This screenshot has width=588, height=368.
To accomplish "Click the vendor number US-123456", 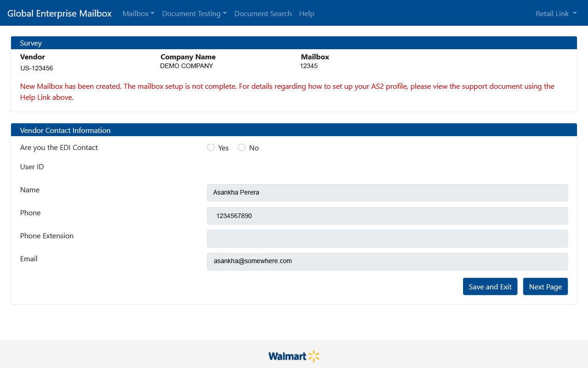I will 37,68.
